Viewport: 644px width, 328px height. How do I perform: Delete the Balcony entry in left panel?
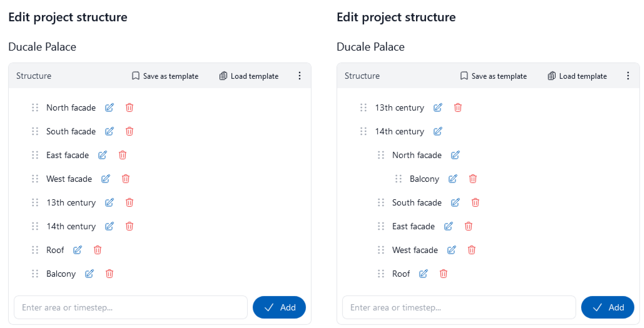(109, 274)
